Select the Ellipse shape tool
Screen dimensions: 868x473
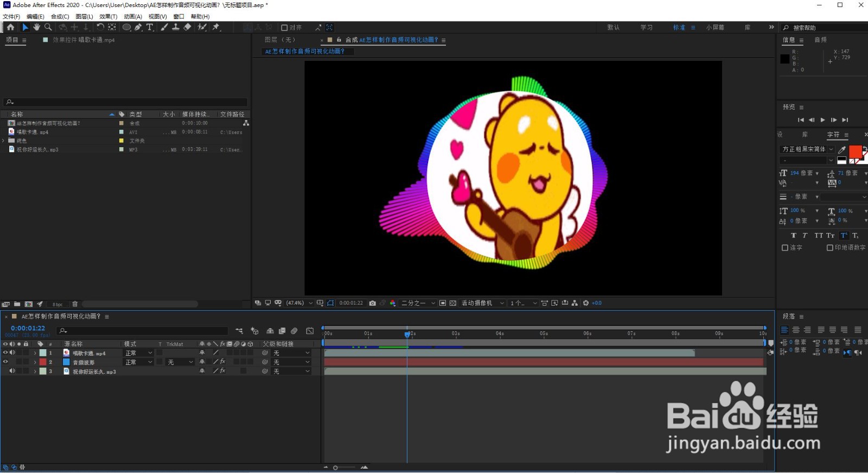[126, 27]
